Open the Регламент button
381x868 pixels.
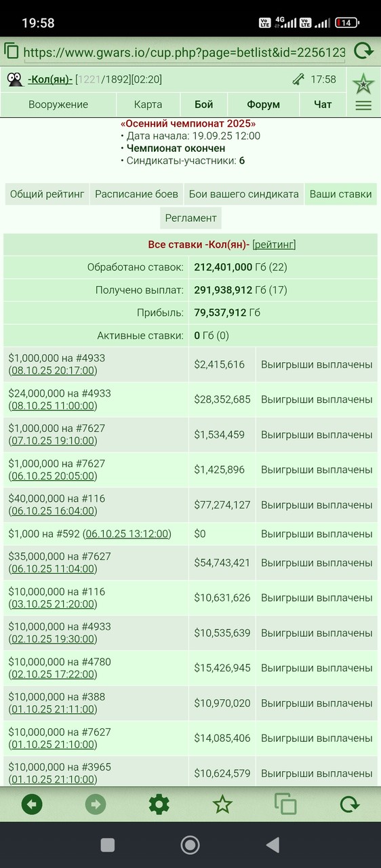190,218
